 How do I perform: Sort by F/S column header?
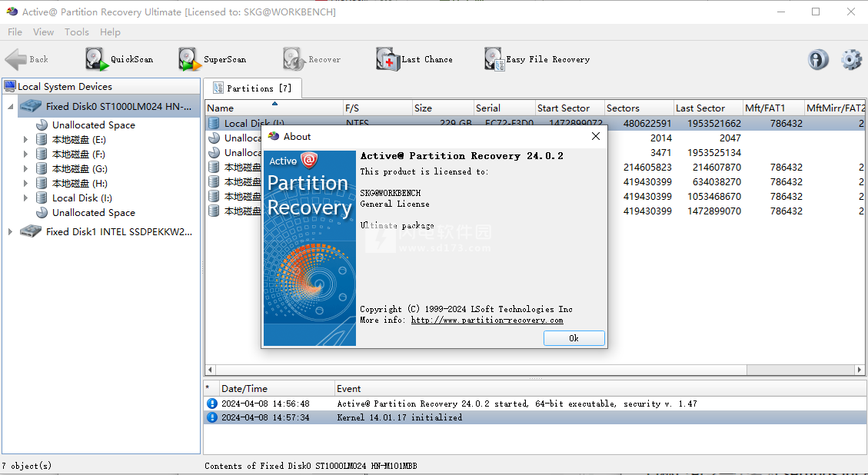[377, 108]
